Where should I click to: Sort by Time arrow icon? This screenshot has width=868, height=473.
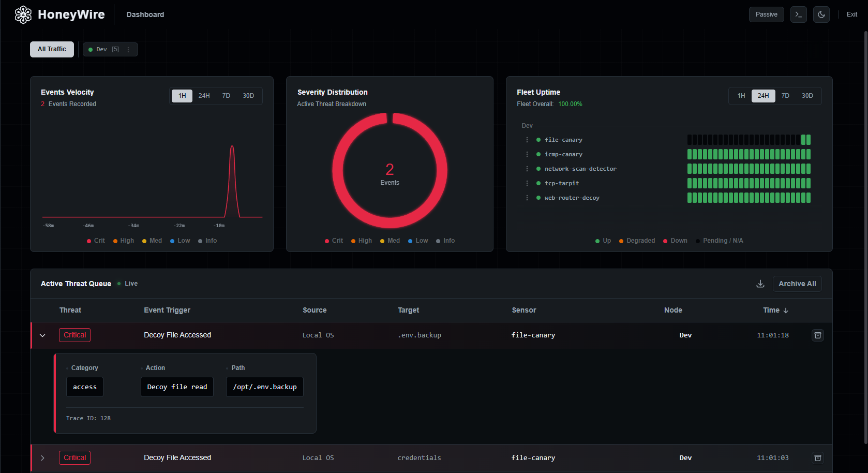point(786,311)
